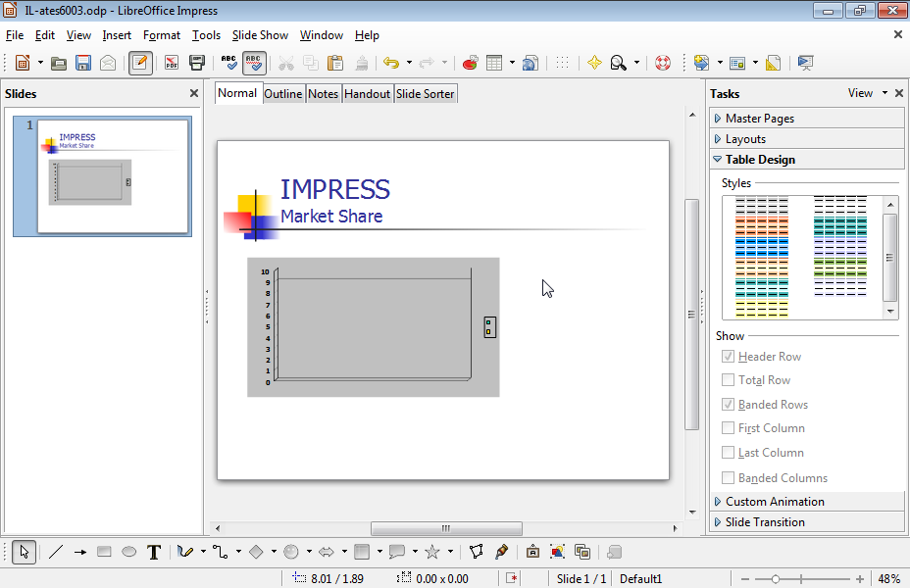The height and width of the screenshot is (588, 910).
Task: Enable Last Column checkbox
Action: [728, 453]
